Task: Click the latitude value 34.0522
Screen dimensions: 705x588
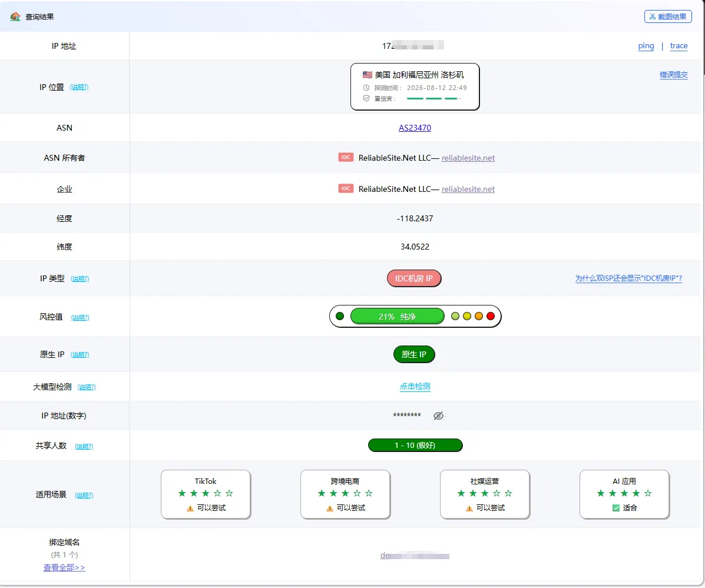Action: [415, 247]
